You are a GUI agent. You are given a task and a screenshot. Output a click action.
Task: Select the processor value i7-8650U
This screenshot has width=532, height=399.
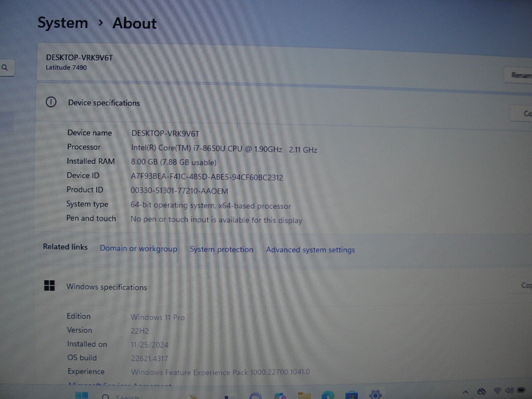[224, 149]
